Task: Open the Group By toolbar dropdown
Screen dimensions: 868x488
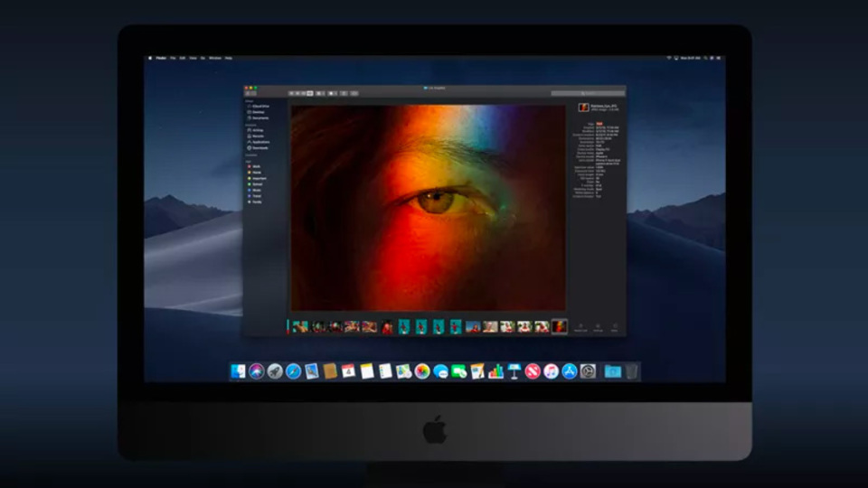Action: (320, 93)
